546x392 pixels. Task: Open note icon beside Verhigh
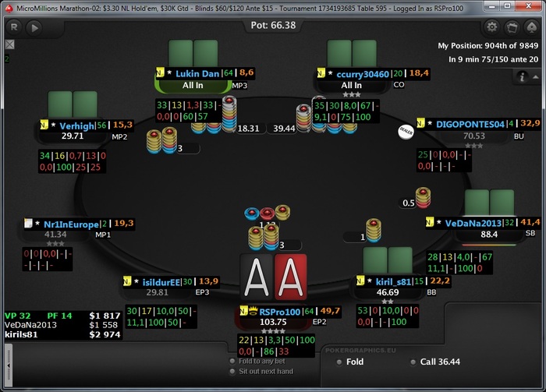(44, 125)
